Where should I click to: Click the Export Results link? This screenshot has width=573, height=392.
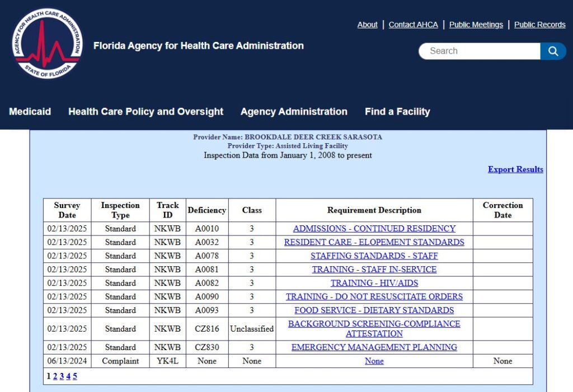[x=515, y=169]
